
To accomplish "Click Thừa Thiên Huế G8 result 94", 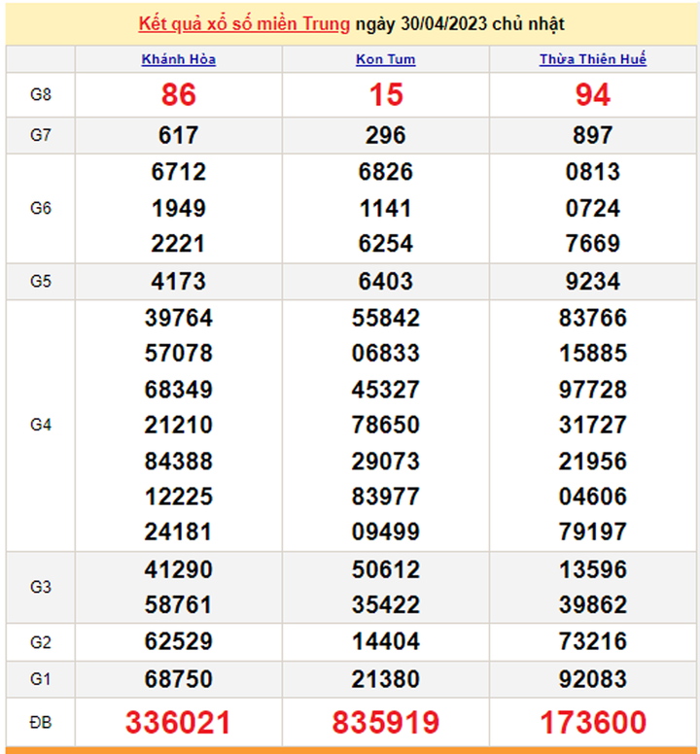I will pos(593,94).
